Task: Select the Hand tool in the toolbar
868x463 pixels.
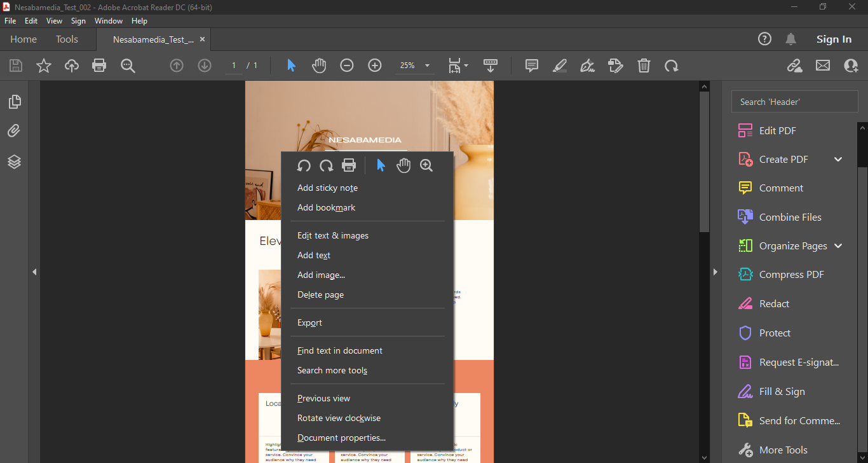Action: click(319, 66)
